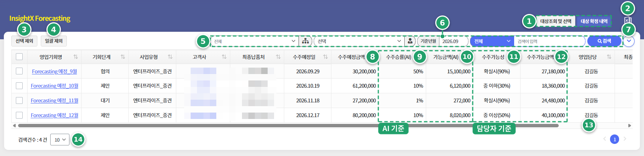This screenshot has height=156, width=644.
Task: Open the 선택 person dropdown
Action: pyautogui.click(x=359, y=41)
